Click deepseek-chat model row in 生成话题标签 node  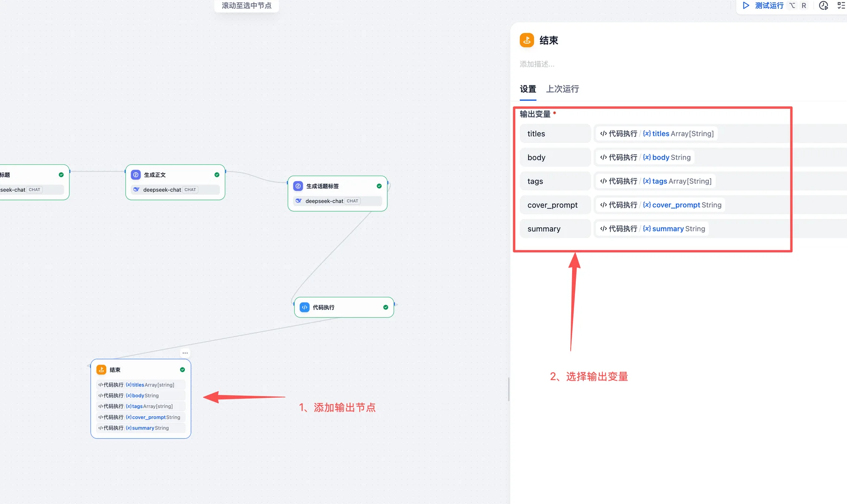point(337,201)
